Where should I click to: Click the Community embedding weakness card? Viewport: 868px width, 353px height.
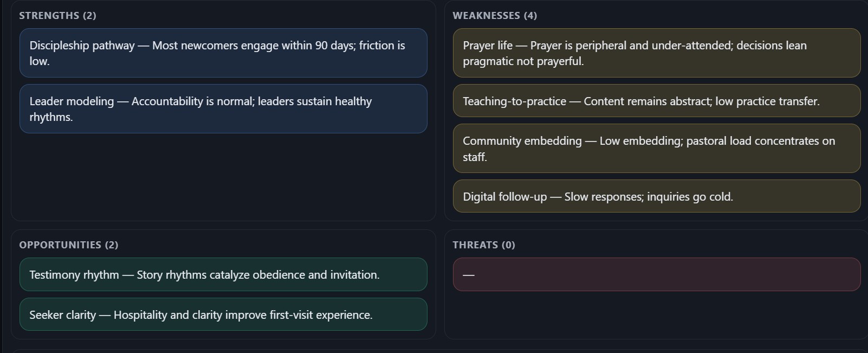coord(657,149)
